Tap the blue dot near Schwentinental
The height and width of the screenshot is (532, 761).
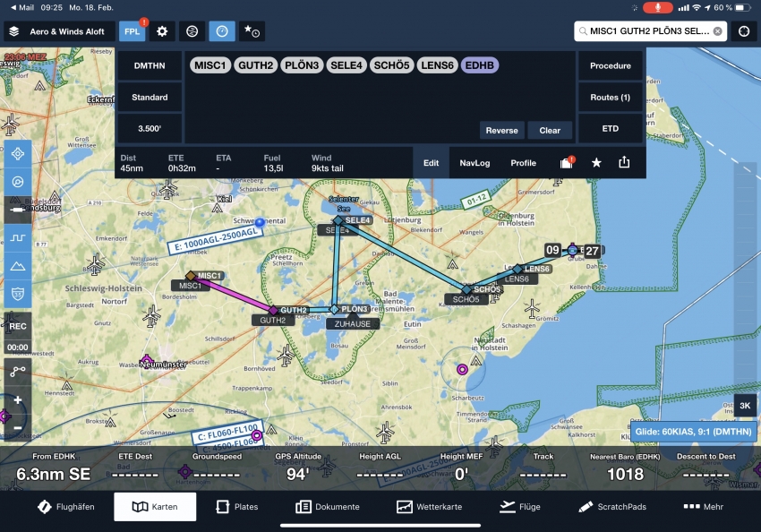click(261, 222)
